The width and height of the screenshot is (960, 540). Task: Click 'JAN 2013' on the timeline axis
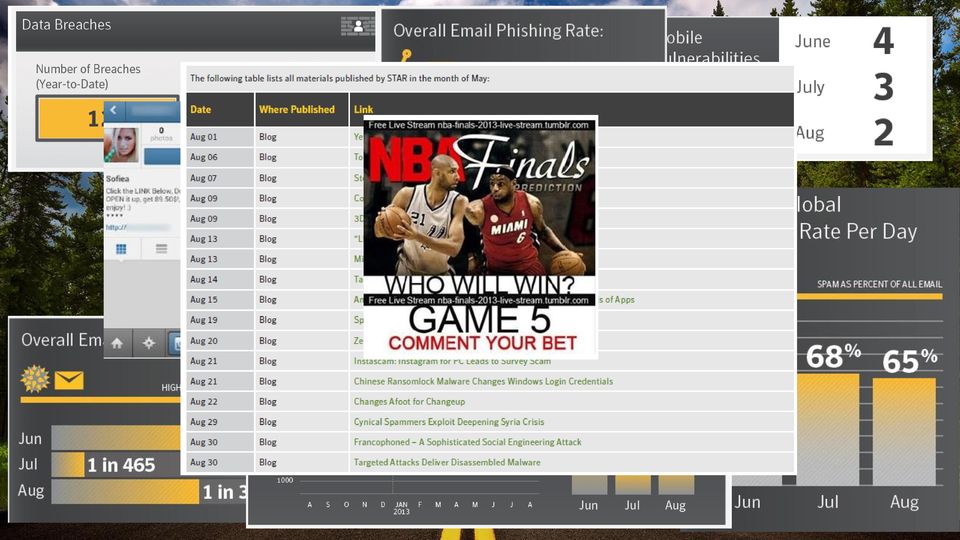click(401, 508)
